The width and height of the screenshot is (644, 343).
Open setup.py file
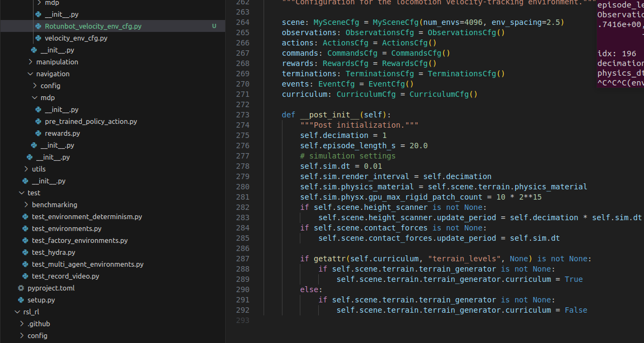click(x=41, y=300)
